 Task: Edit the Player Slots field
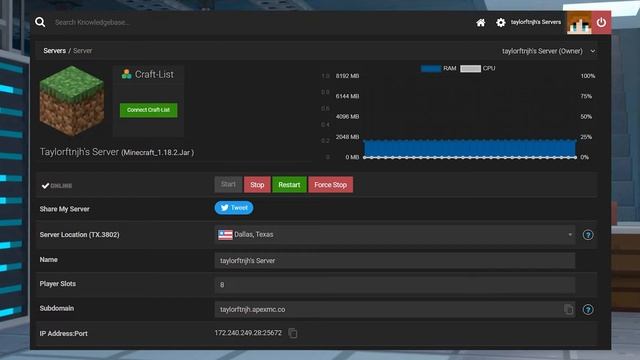pyautogui.click(x=395, y=284)
